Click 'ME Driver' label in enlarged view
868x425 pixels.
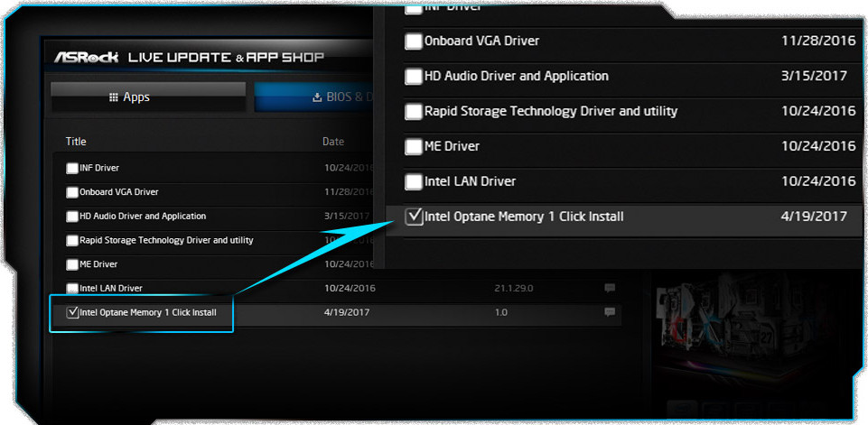(452, 146)
